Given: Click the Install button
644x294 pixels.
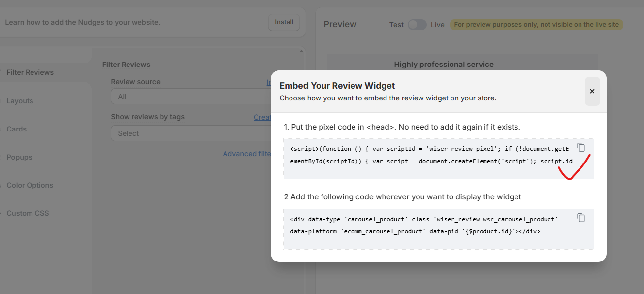Looking at the screenshot, I should click(x=284, y=22).
